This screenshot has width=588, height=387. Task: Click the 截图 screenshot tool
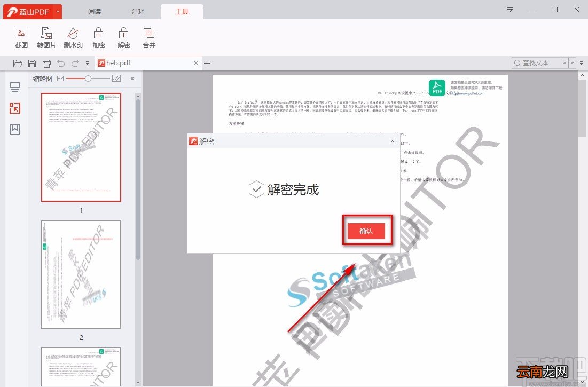pos(21,38)
